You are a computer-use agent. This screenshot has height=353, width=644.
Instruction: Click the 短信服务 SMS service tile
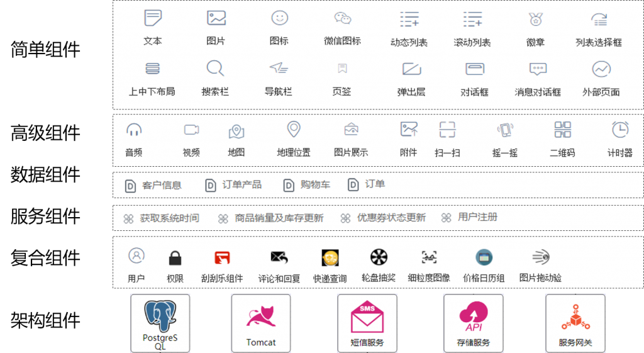[x=367, y=323]
